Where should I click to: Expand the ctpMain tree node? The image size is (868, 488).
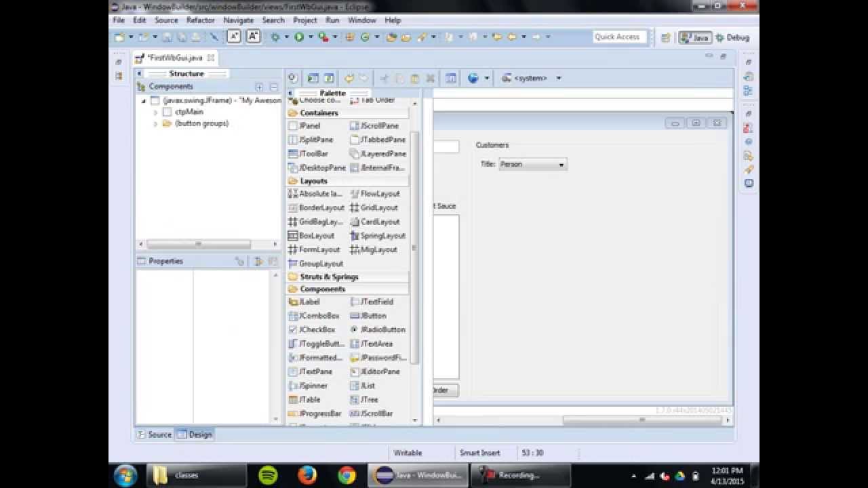click(155, 112)
